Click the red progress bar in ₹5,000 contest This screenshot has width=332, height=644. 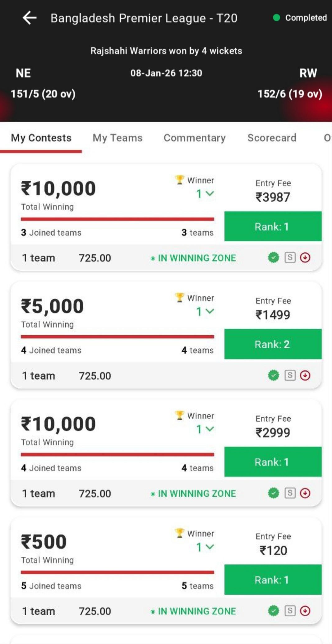click(x=118, y=336)
